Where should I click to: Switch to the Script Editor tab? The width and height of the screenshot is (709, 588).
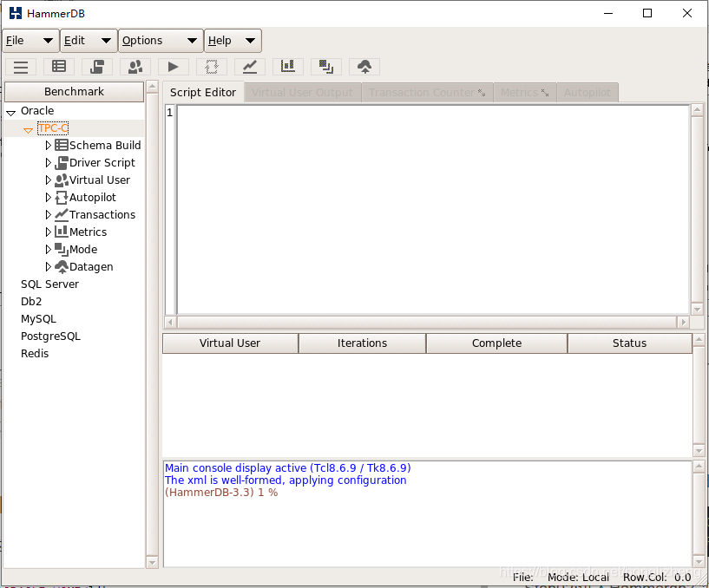click(203, 92)
